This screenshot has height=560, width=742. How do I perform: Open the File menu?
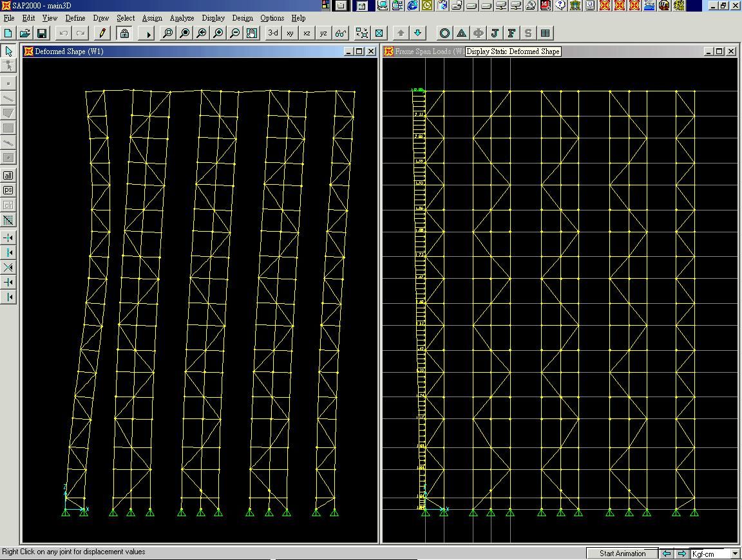tap(9, 18)
